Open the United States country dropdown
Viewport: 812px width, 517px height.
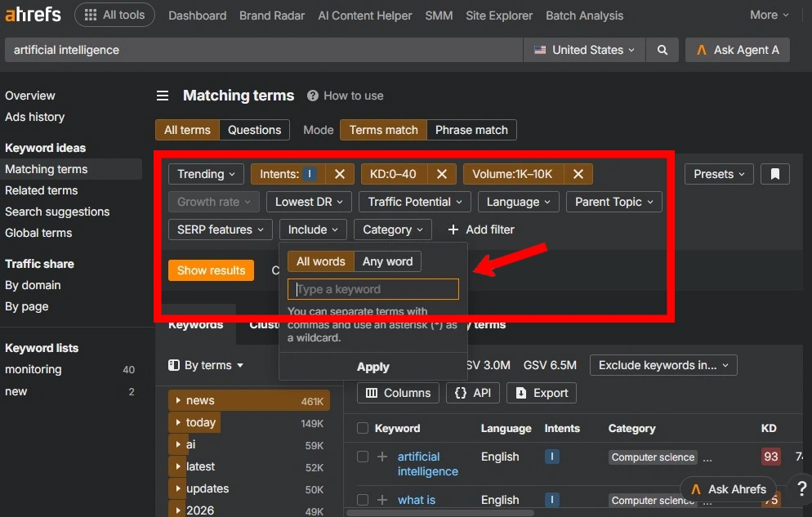(x=584, y=50)
